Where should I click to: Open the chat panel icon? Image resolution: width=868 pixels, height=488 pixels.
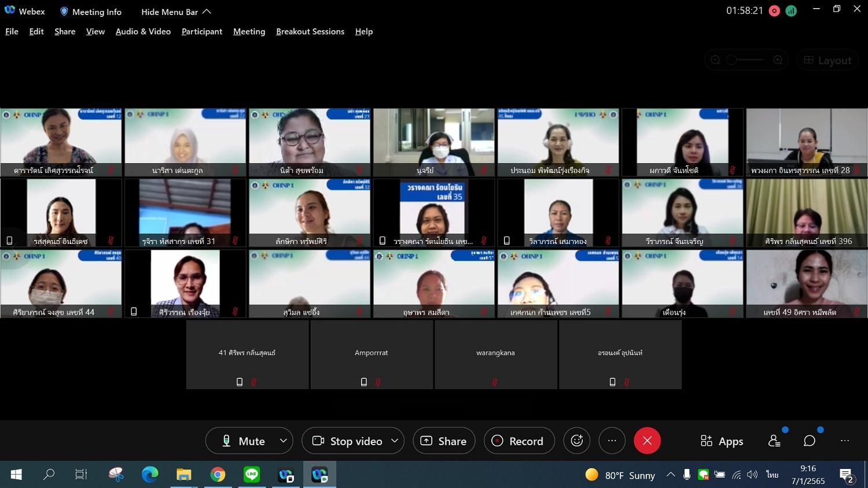click(x=810, y=441)
